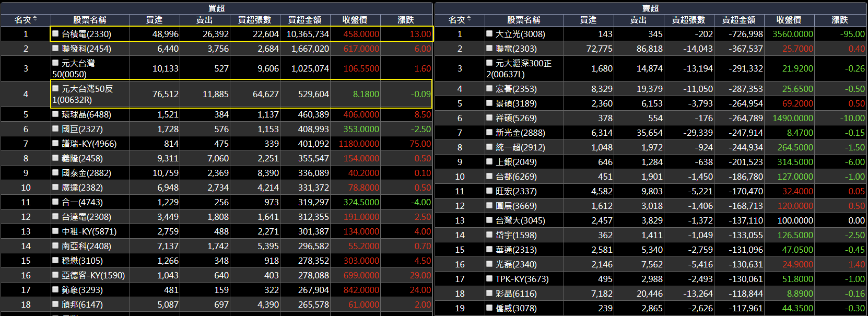868x316 pixels.
Task: Check the box for 中租-KY(5871)
Action: [56, 231]
